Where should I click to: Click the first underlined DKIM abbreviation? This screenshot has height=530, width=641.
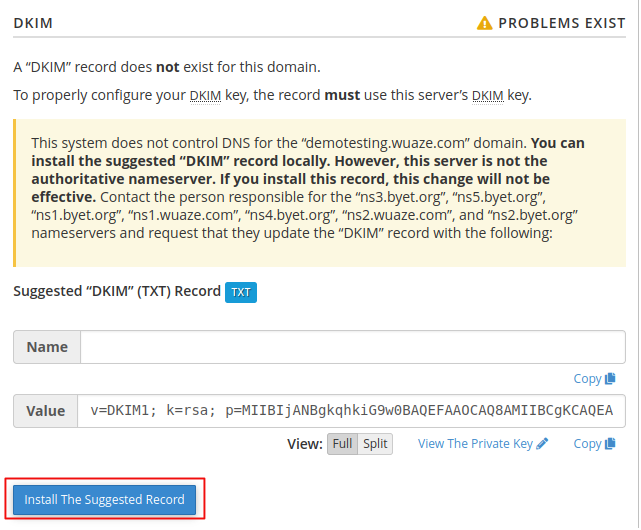[x=205, y=95]
